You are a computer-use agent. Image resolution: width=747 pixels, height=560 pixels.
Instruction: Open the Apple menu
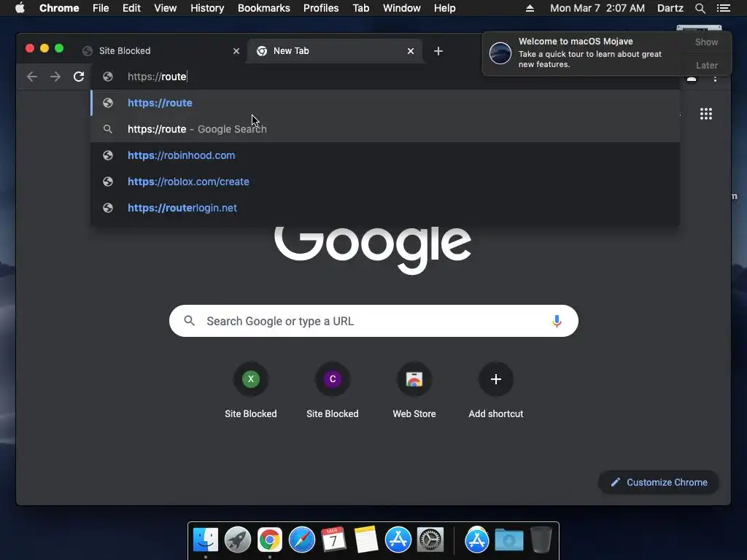point(20,8)
